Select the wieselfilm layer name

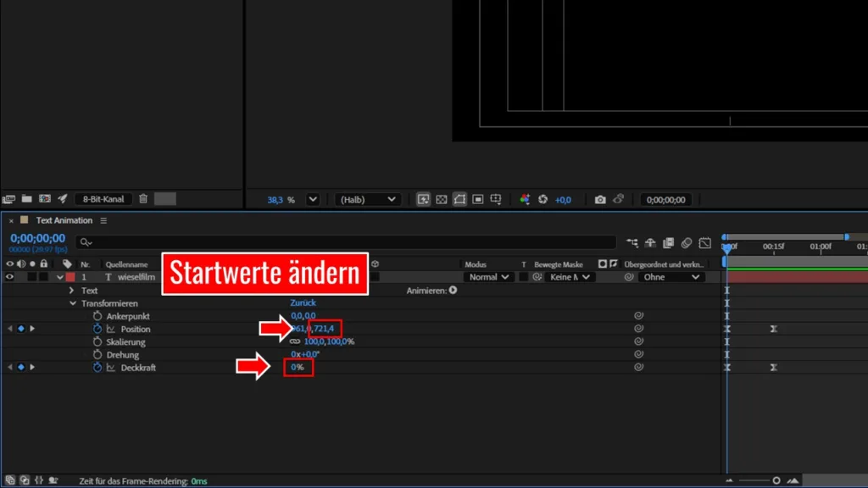point(136,277)
